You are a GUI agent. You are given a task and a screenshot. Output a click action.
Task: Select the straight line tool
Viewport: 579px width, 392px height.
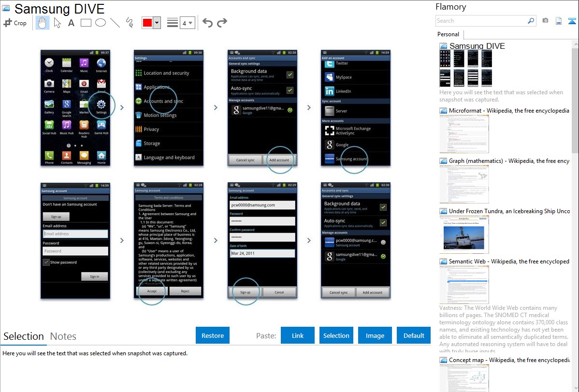pos(115,23)
